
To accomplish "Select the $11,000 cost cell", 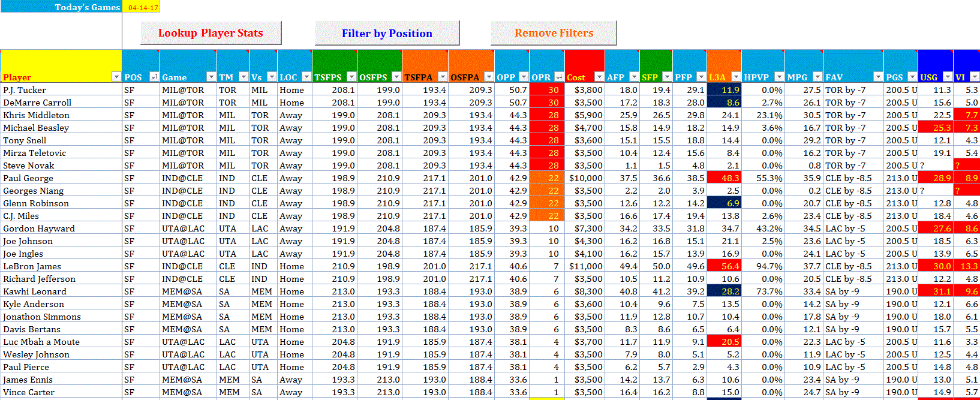I will [585, 266].
